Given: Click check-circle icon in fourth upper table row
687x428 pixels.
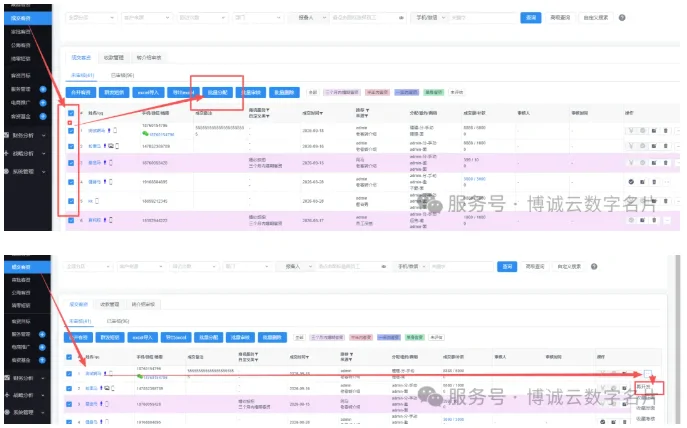Looking at the screenshot, I should [631, 182].
